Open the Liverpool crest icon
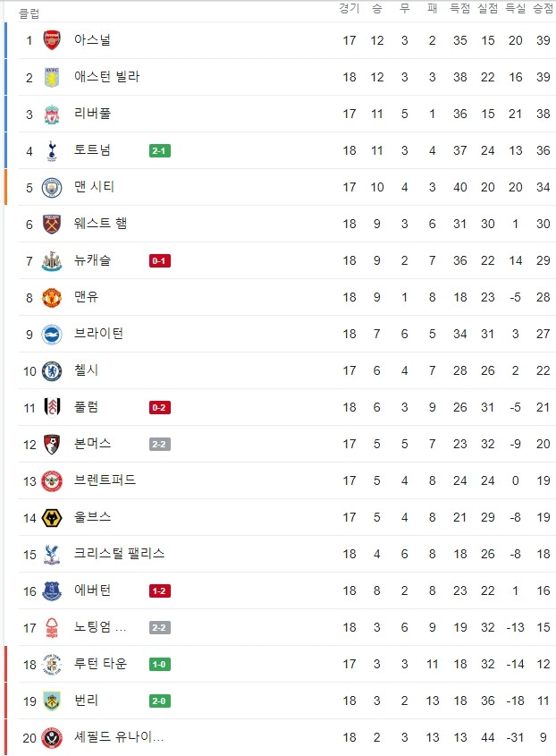 [52, 114]
